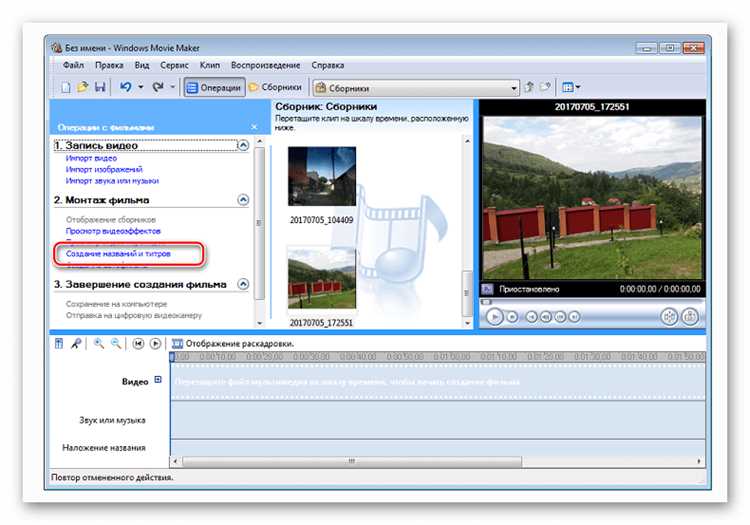The width and height of the screenshot is (750, 525).
Task: Click Отправка на цифровую видеокамеру link
Action: click(x=134, y=316)
